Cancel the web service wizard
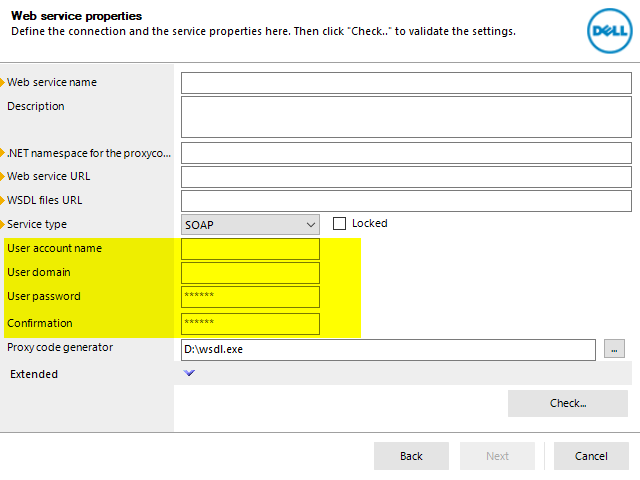640x480 pixels. (x=591, y=456)
